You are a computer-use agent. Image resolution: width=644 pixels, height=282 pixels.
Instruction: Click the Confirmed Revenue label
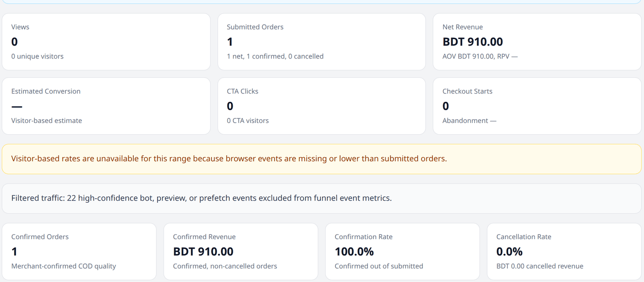204,237
